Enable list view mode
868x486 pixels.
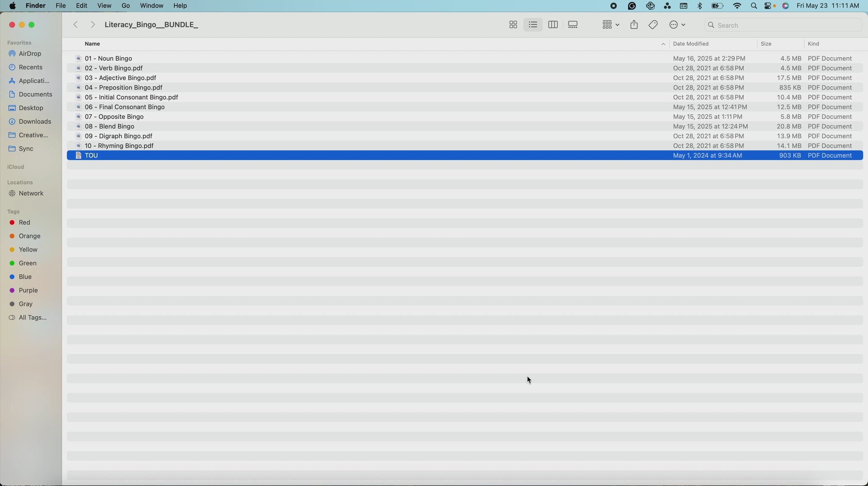coord(533,25)
